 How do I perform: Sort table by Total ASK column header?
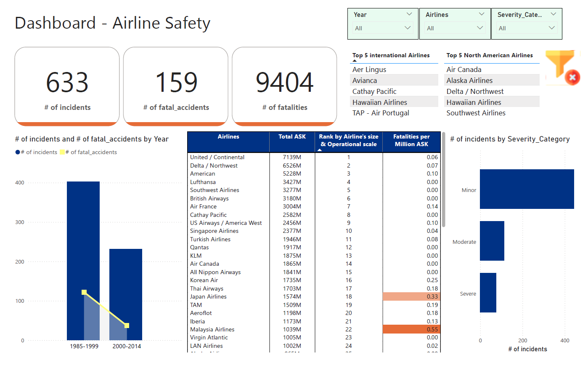click(292, 137)
